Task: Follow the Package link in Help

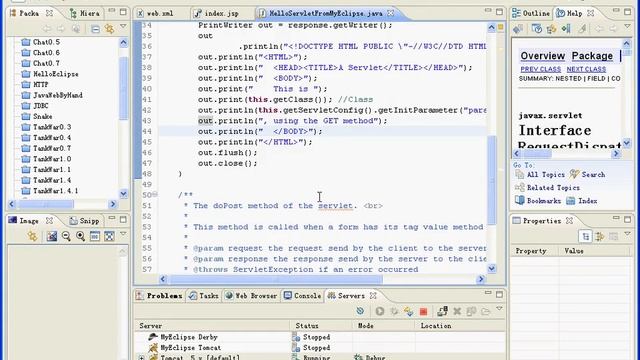Action: [592, 56]
